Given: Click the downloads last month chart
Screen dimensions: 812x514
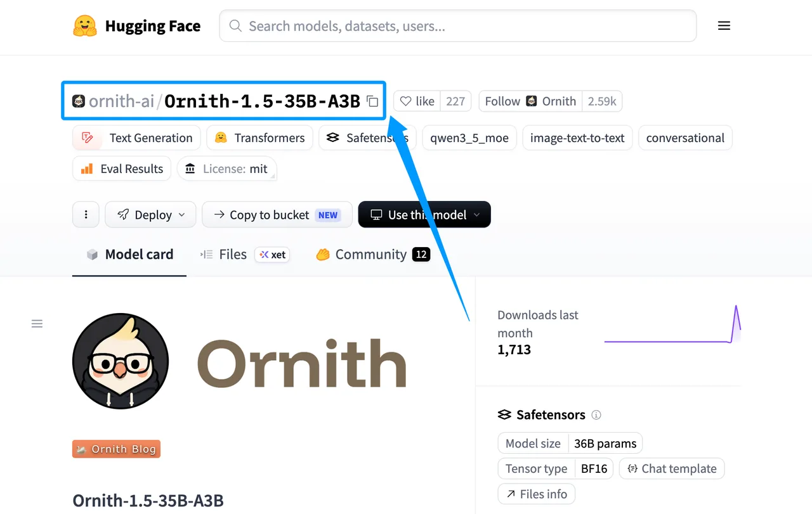Looking at the screenshot, I should pos(672,324).
